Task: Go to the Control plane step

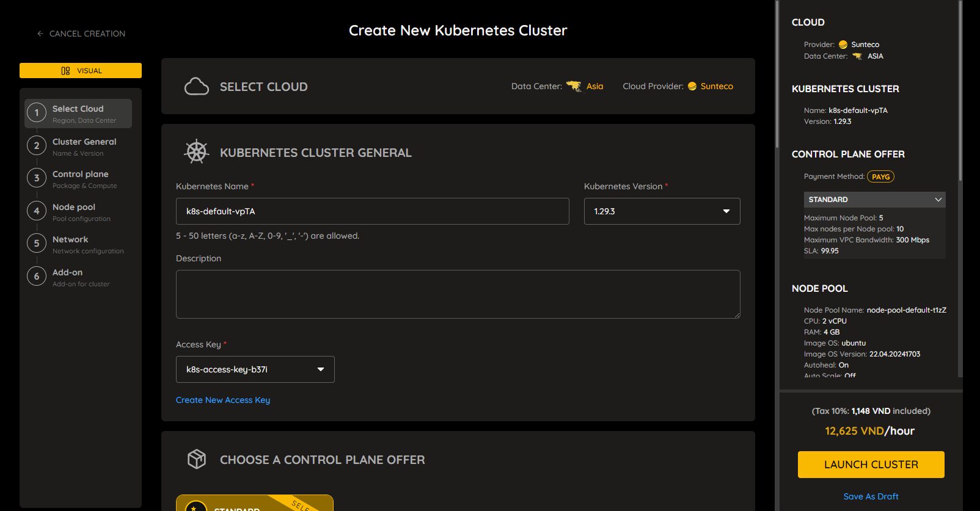Action: (78, 179)
